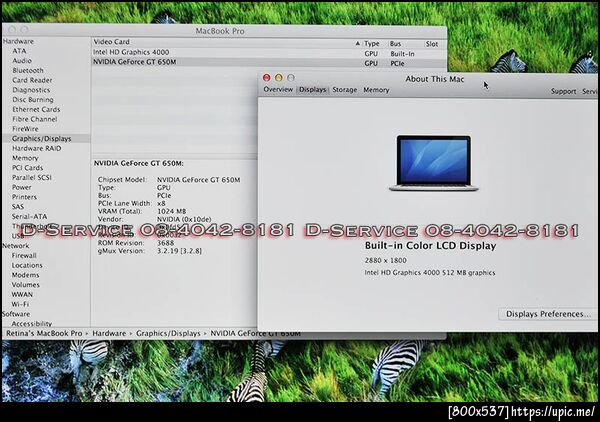Click Retina's MacBook Pro in path bar

tap(44, 334)
